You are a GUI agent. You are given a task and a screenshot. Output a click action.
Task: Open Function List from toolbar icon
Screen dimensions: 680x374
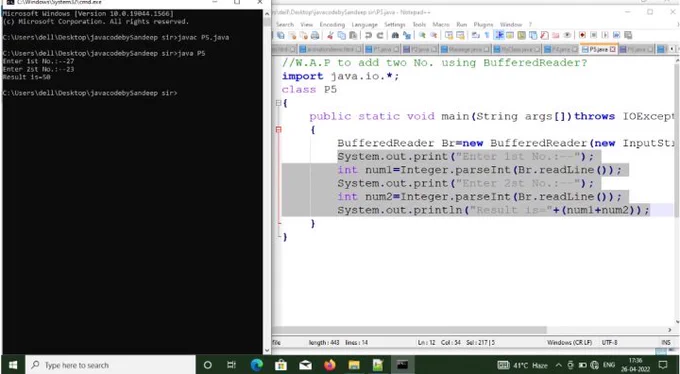pos(544,35)
